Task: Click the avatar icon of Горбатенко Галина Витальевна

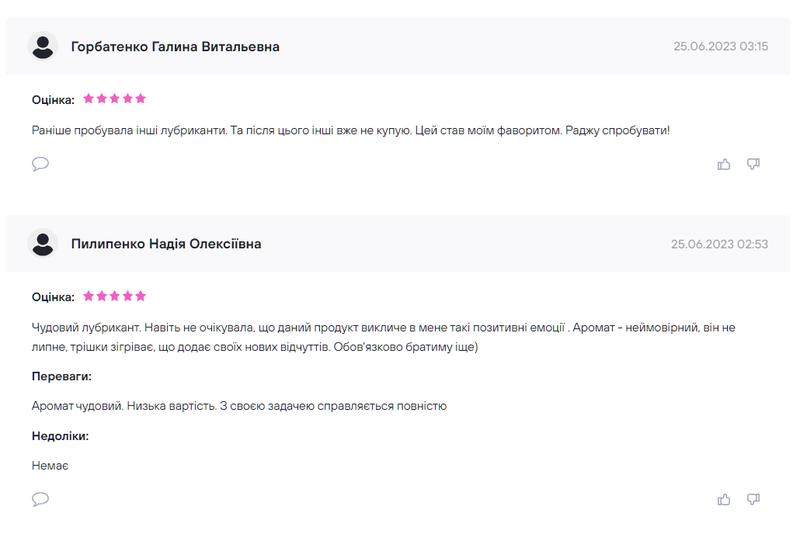Action: [43, 46]
